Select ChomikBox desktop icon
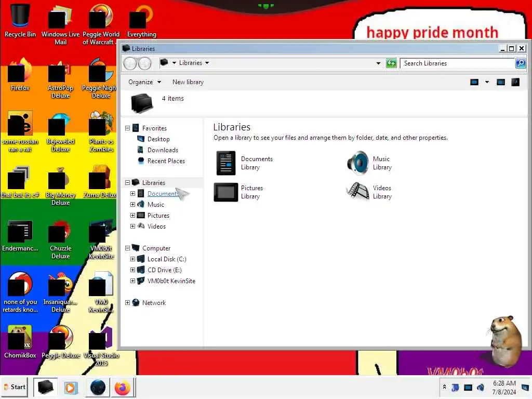The width and height of the screenshot is (532, 399). (x=20, y=342)
